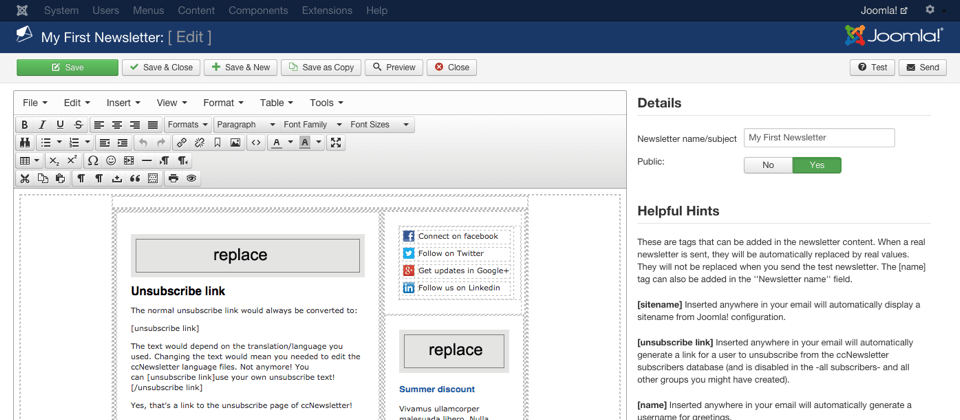Insert an image using the picture icon

[234, 143]
